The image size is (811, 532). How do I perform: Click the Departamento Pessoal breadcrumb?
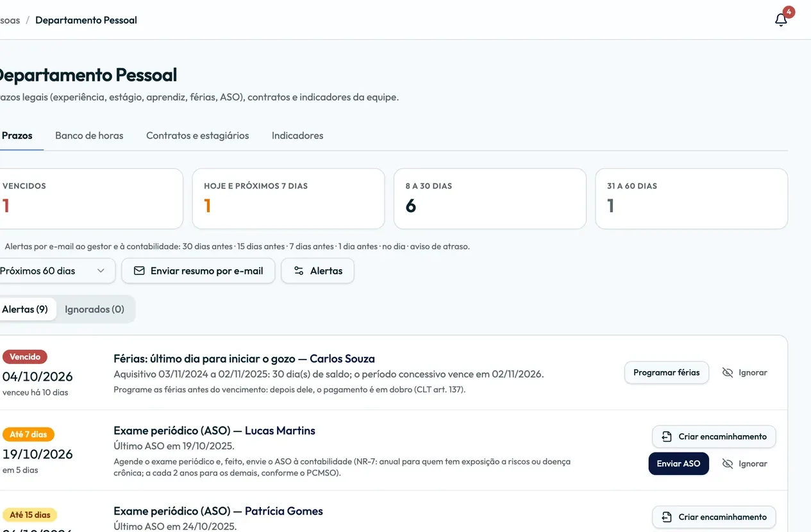86,20
